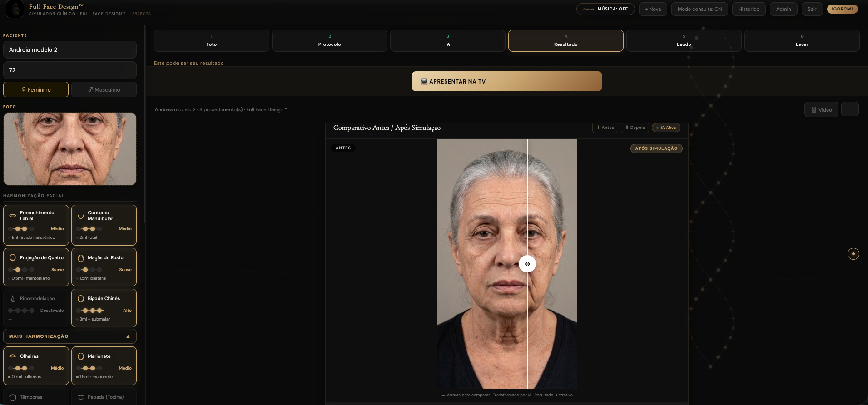Toggle the Contorno Mandibular procedure card
Viewport: 868px width, 405px height.
[104, 225]
